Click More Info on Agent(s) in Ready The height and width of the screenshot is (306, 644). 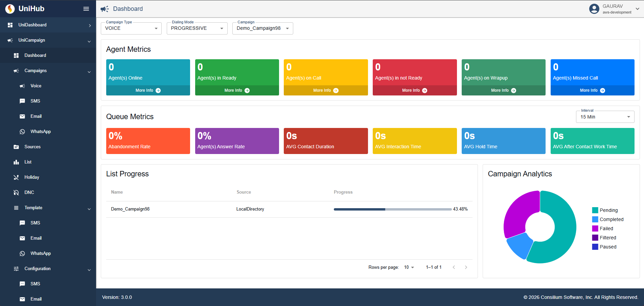pyautogui.click(x=237, y=90)
